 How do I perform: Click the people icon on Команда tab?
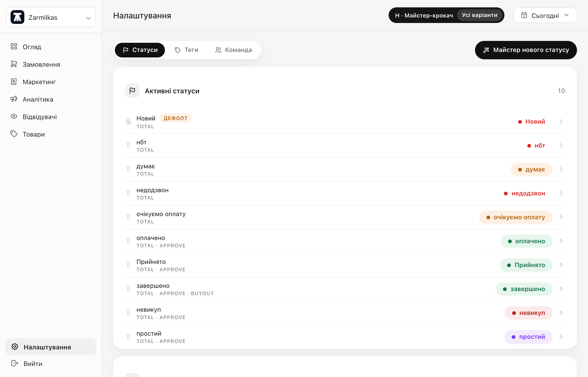218,50
